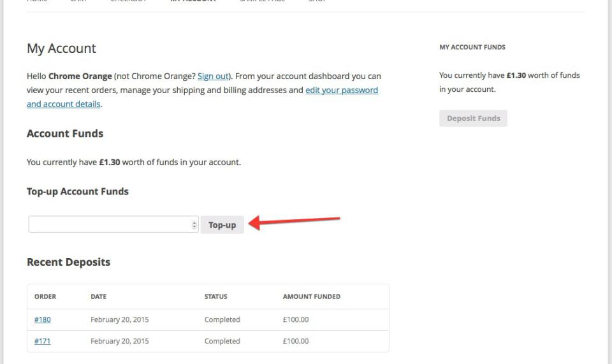
Task: Click the Top-up button
Action: click(222, 225)
